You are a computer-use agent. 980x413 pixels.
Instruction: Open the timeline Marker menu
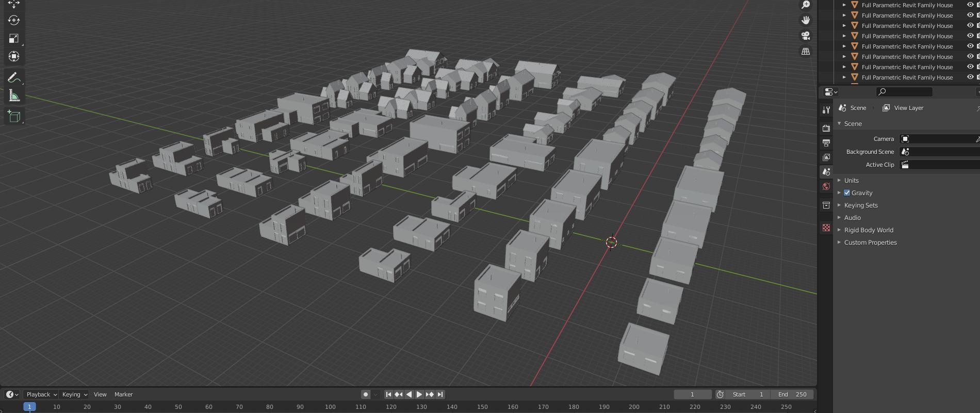click(x=123, y=394)
